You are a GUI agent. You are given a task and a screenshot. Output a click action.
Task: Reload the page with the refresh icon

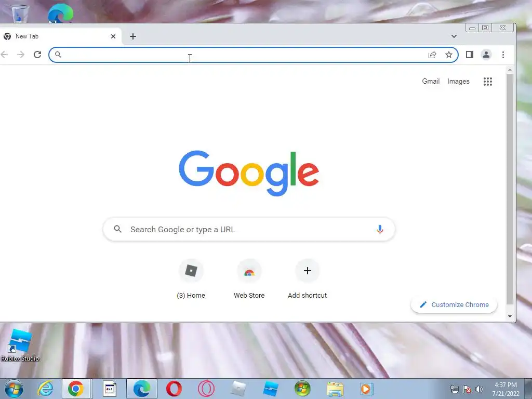tap(37, 55)
